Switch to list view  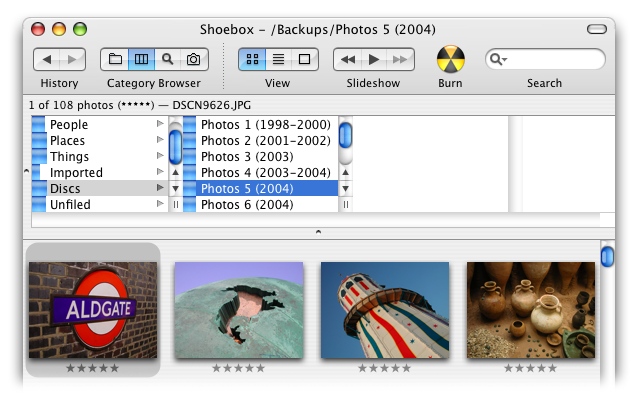pos(278,59)
